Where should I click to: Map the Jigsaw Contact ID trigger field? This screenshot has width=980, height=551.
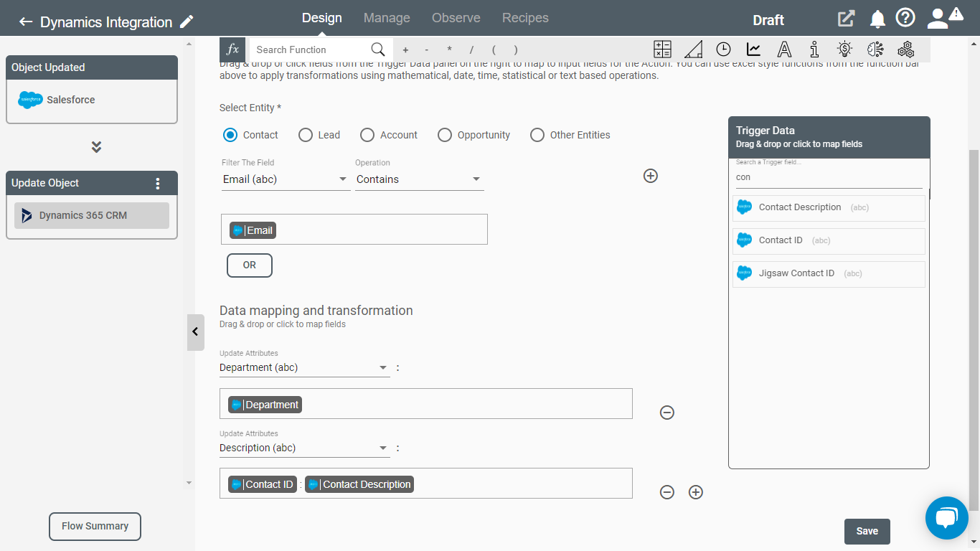(829, 273)
